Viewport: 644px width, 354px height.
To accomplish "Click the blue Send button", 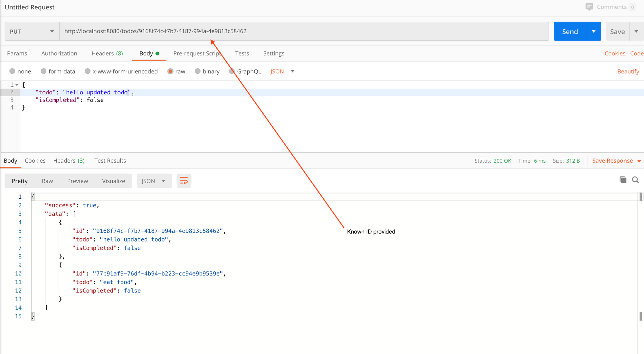I will tap(570, 31).
